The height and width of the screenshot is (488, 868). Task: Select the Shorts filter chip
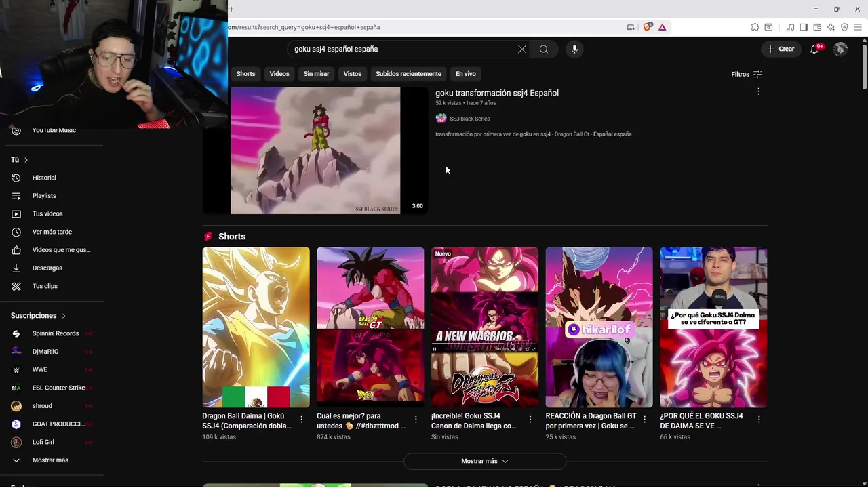click(x=245, y=74)
